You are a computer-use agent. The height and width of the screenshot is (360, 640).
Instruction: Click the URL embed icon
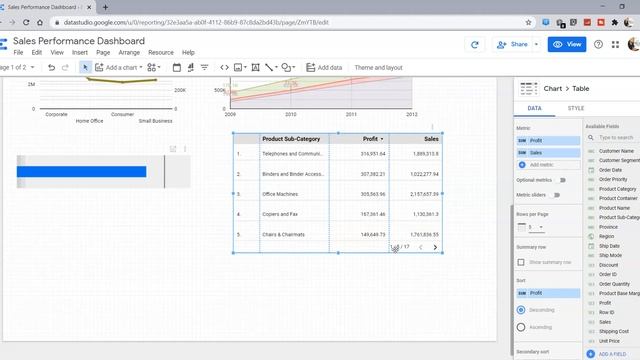coord(224,67)
